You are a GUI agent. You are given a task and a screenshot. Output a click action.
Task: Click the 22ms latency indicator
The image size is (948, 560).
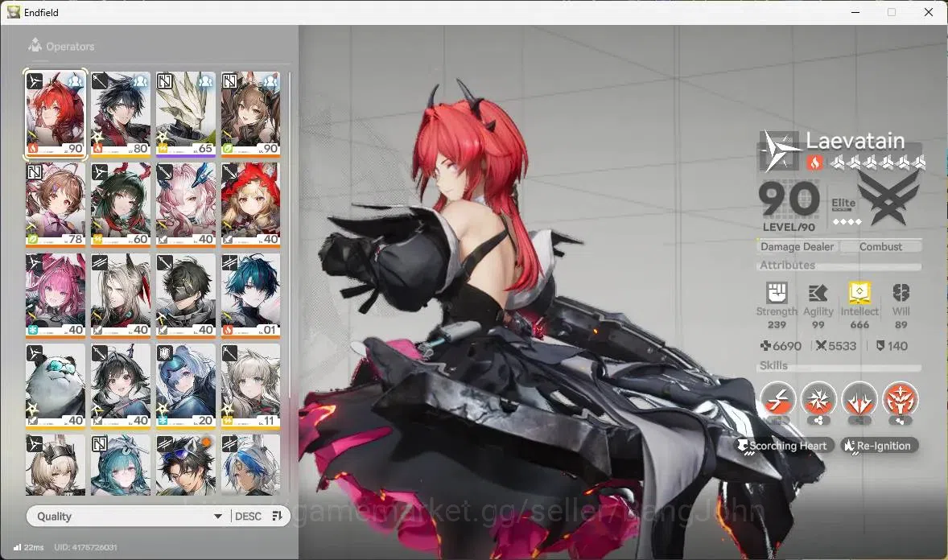pyautogui.click(x=28, y=547)
